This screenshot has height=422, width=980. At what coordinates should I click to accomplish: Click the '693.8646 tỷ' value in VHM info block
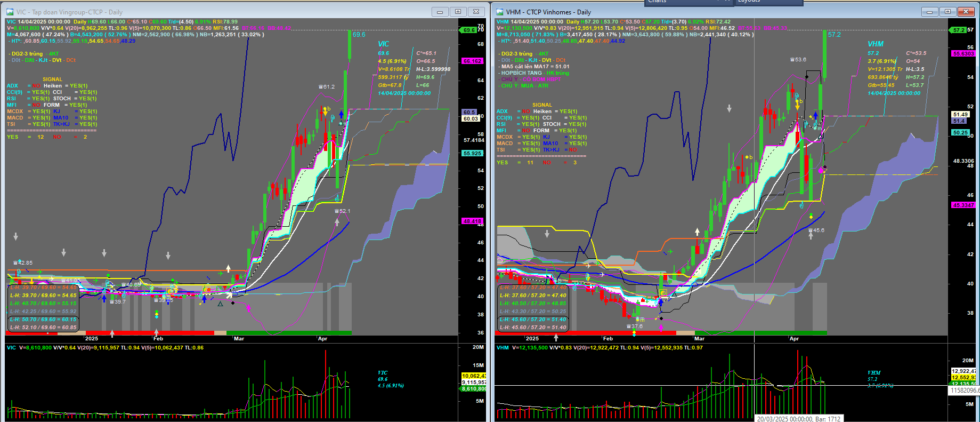click(x=882, y=77)
